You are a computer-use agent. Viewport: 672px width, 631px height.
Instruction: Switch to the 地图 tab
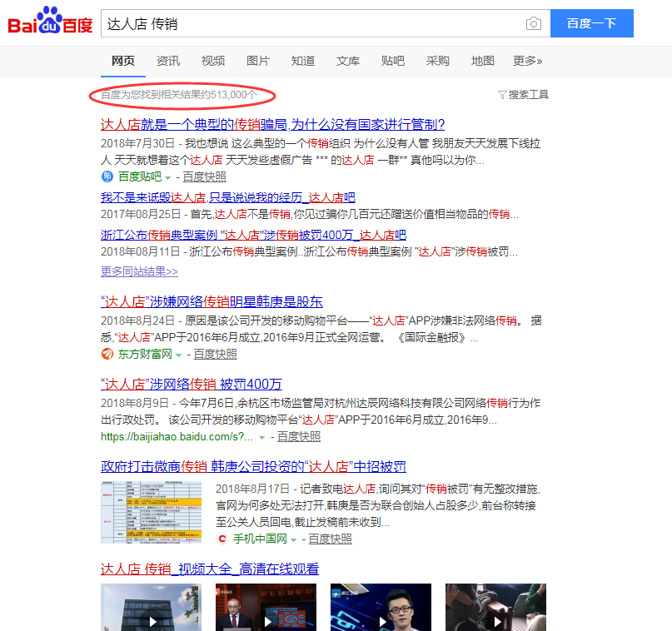tap(483, 61)
